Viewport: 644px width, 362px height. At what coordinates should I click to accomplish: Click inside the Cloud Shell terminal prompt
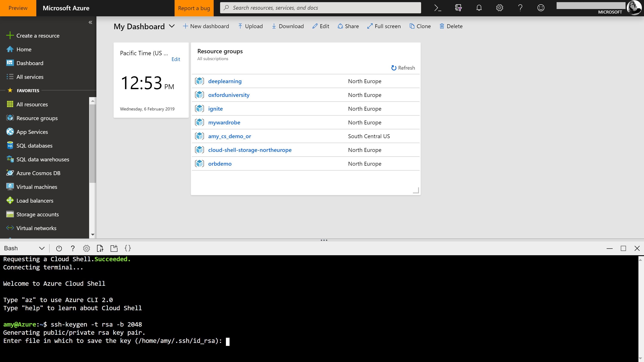227,342
